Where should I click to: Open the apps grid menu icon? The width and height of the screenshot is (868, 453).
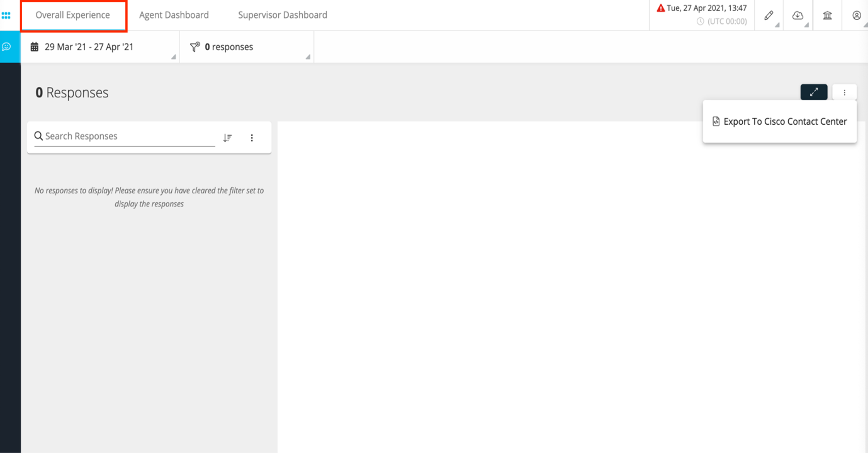(x=6, y=15)
